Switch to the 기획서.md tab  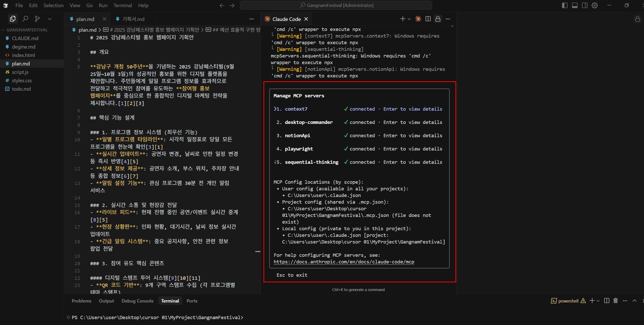[133, 19]
